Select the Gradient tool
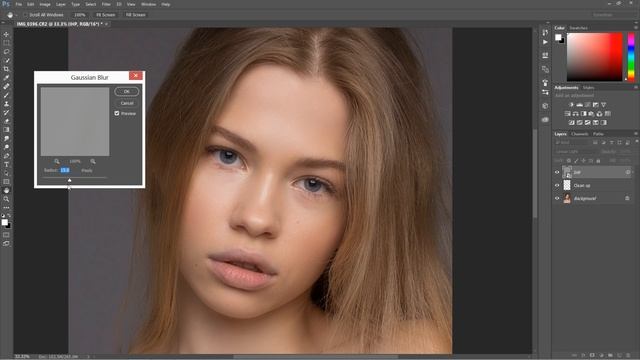The width and height of the screenshot is (640, 360). [x=6, y=130]
